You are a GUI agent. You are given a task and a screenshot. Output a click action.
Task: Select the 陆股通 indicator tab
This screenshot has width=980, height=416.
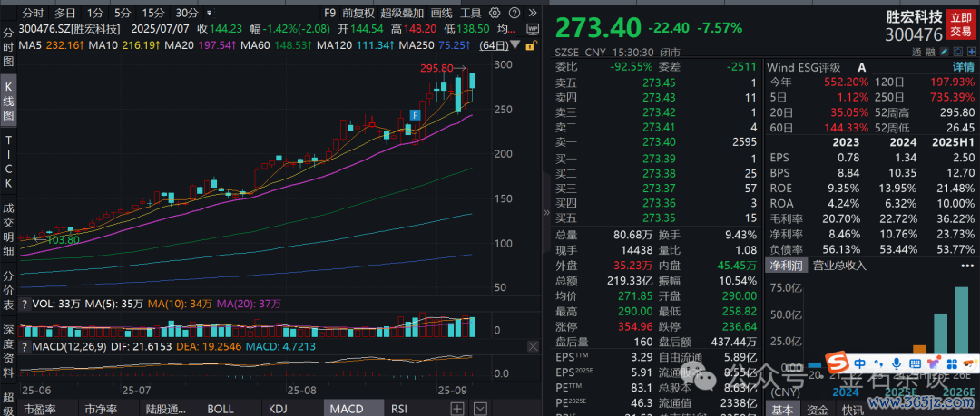click(168, 409)
